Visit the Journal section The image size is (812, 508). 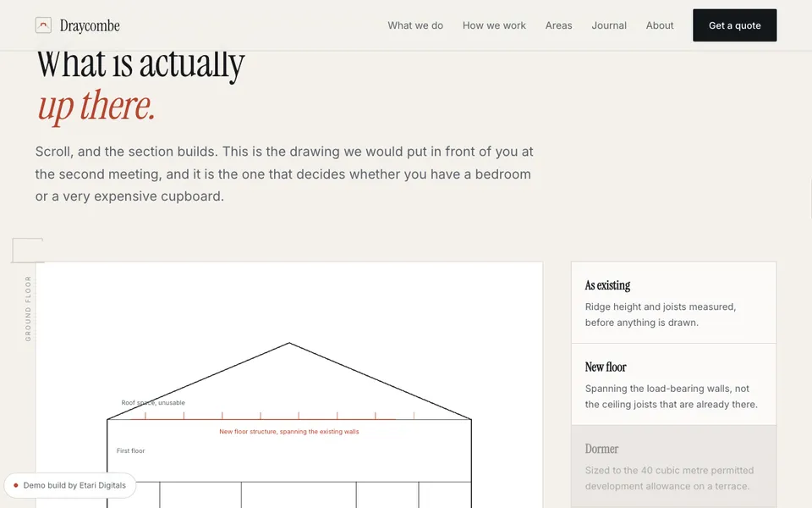[609, 25]
